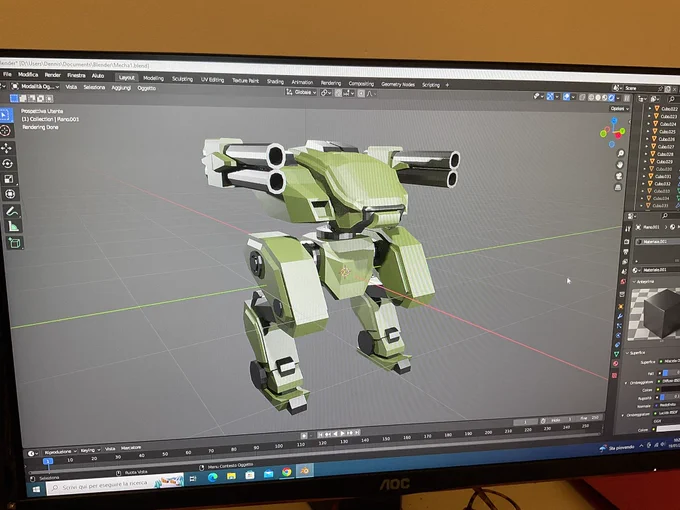The height and width of the screenshot is (510, 680).
Task: Toggle the camera view icon
Action: pos(619,176)
